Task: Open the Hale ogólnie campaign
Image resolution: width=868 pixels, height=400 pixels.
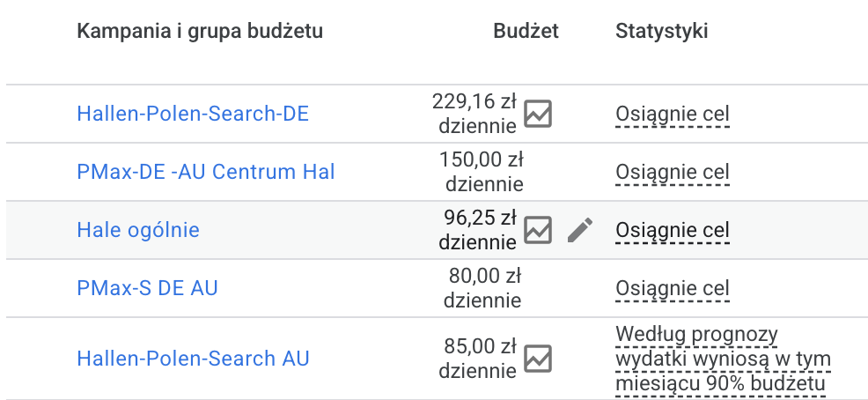Action: pos(138,230)
